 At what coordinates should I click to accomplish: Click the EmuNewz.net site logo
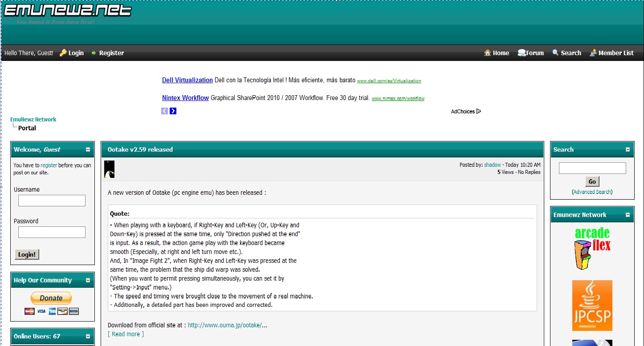coord(68,10)
